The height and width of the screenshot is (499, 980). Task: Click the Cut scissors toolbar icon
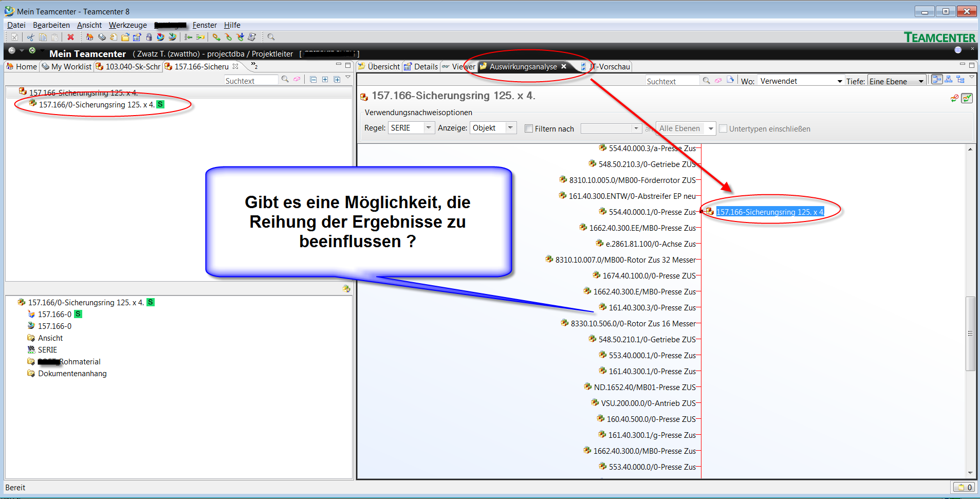(30, 37)
